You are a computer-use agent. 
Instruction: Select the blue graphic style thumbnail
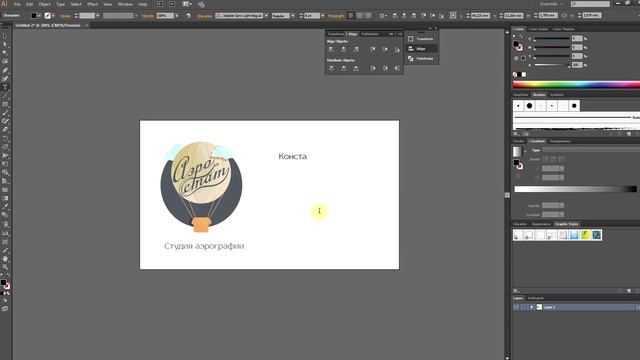click(574, 235)
